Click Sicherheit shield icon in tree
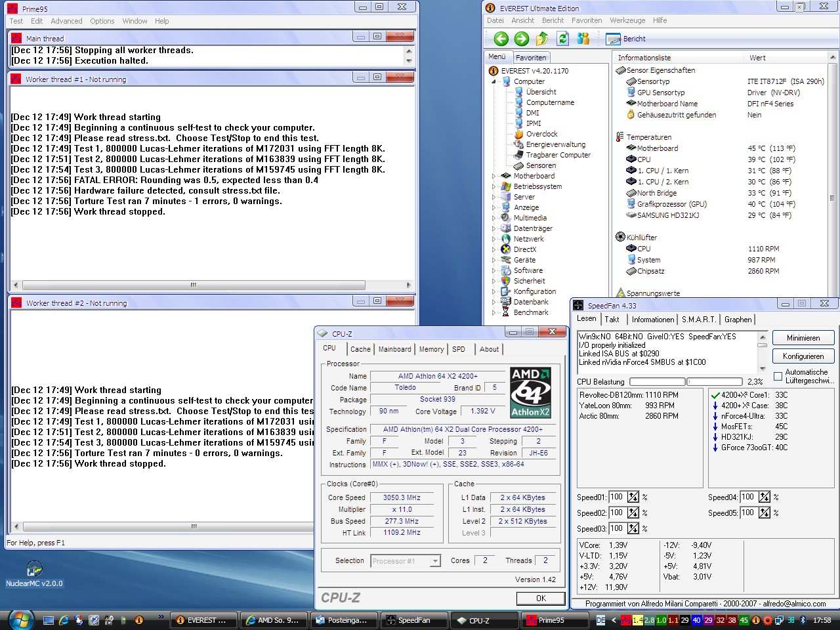 506,281
